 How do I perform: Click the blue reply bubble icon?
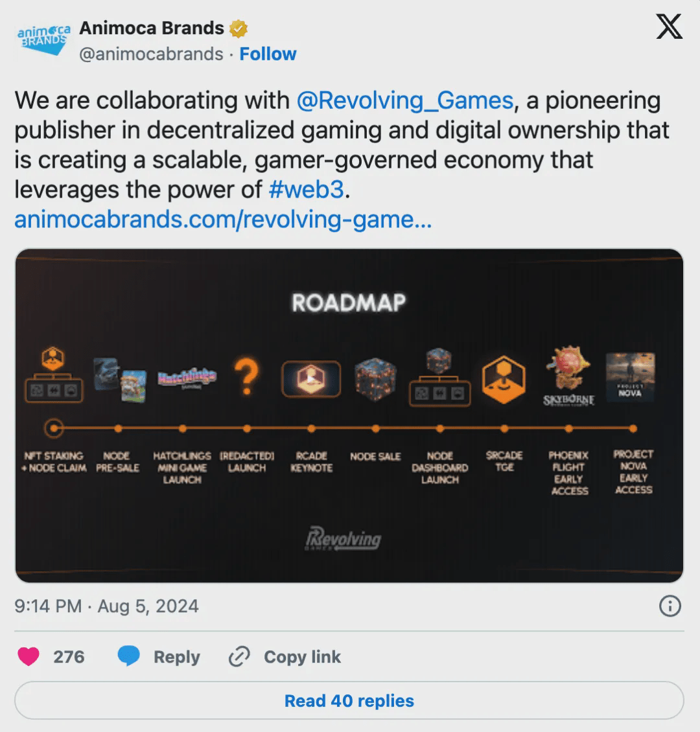[128, 657]
